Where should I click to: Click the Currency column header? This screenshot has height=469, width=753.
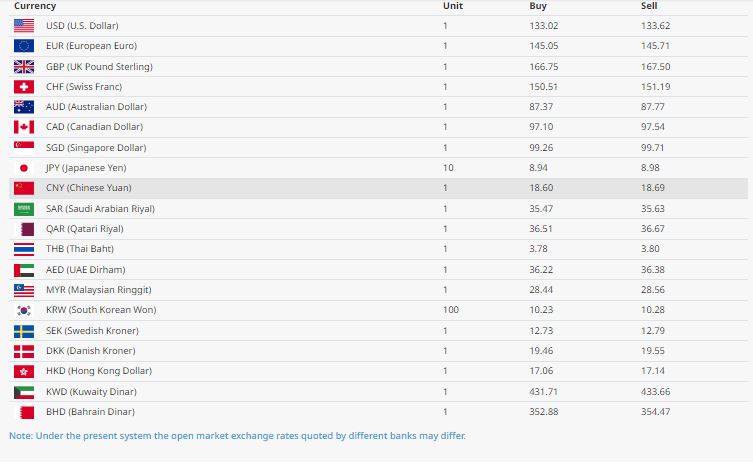coord(35,6)
